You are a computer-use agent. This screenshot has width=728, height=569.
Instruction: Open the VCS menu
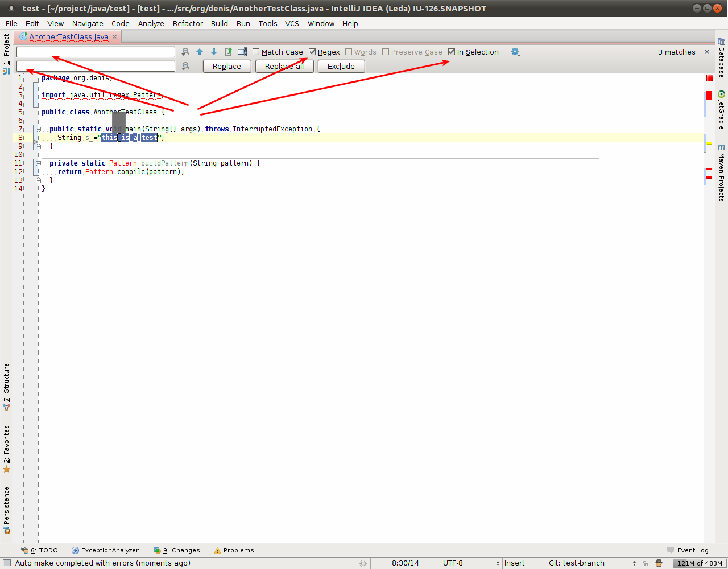tap(292, 23)
